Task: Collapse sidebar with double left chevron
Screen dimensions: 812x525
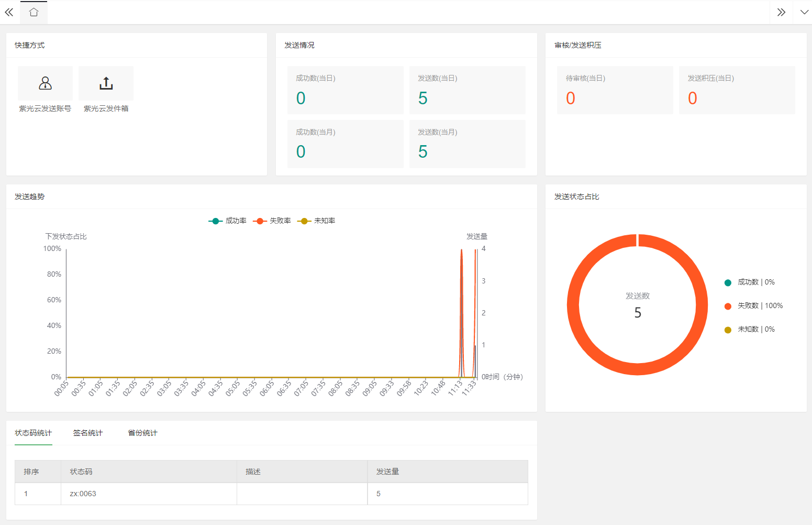Action: [x=9, y=12]
